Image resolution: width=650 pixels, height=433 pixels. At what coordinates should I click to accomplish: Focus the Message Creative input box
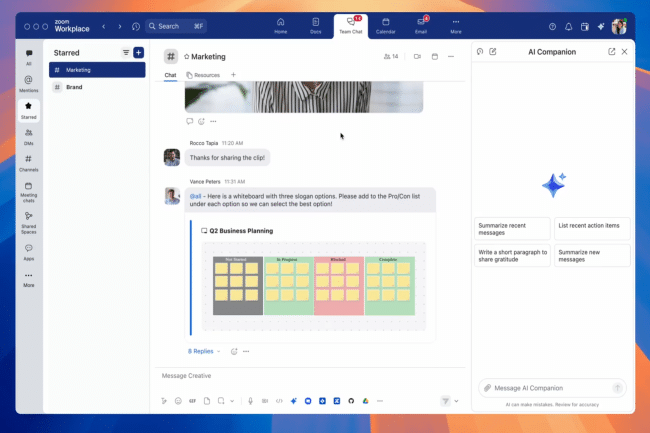tap(310, 376)
